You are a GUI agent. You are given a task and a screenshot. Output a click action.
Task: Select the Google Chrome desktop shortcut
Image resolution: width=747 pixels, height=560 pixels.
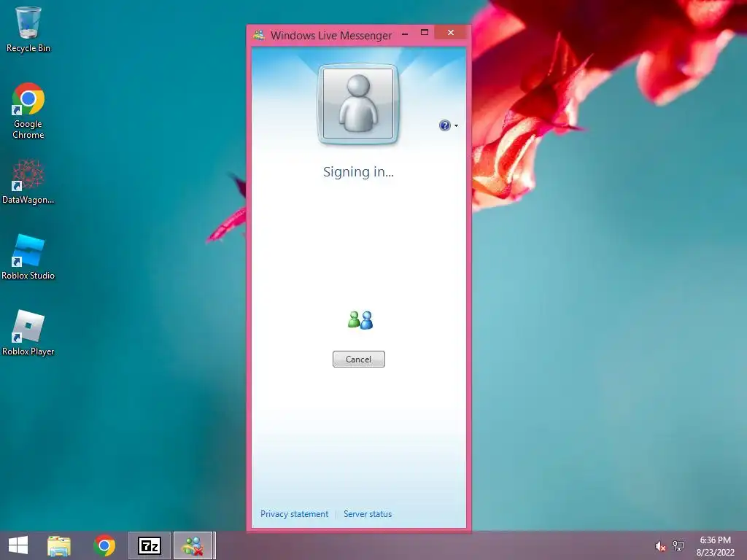point(28,111)
